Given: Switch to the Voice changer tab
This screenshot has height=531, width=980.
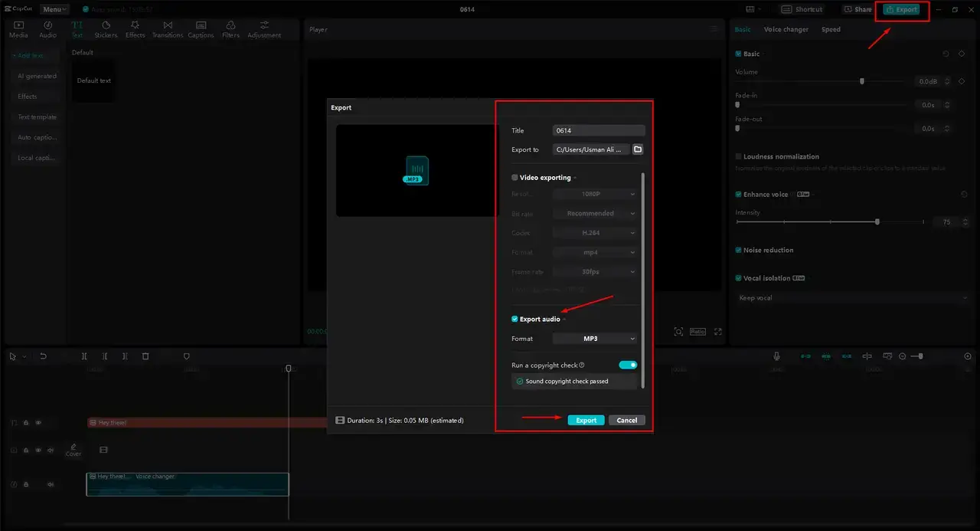Looking at the screenshot, I should coord(786,29).
